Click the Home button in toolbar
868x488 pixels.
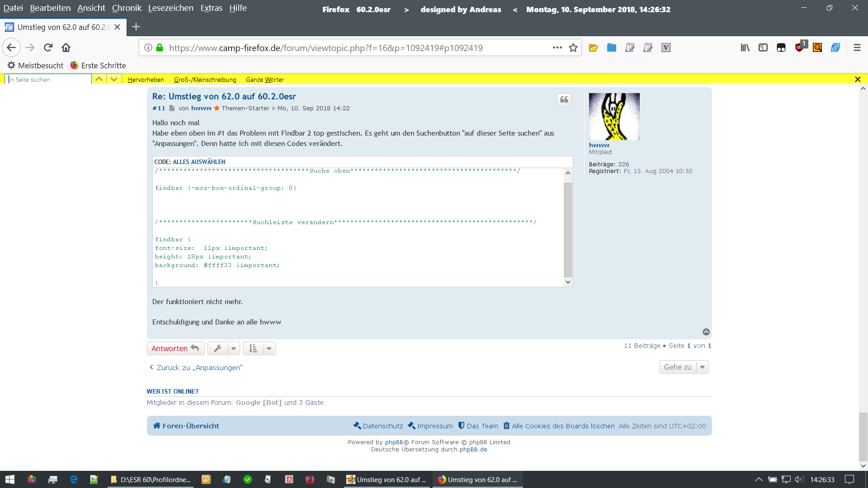click(66, 47)
